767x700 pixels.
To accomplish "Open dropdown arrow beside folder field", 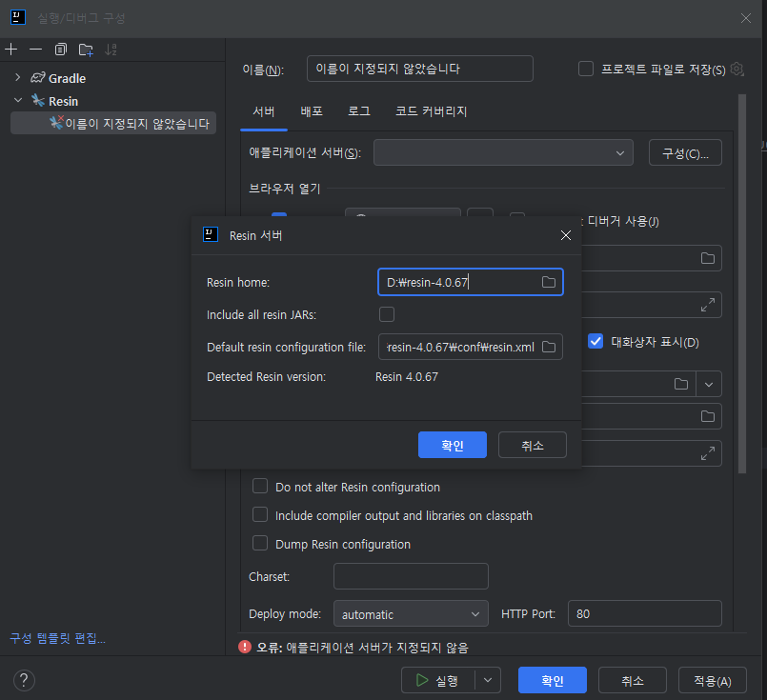I will [x=709, y=384].
